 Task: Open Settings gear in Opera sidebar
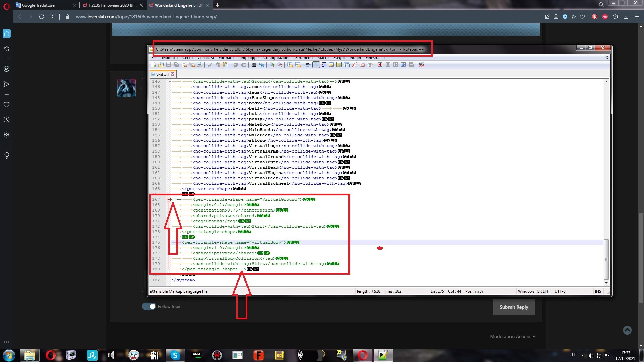(6, 135)
